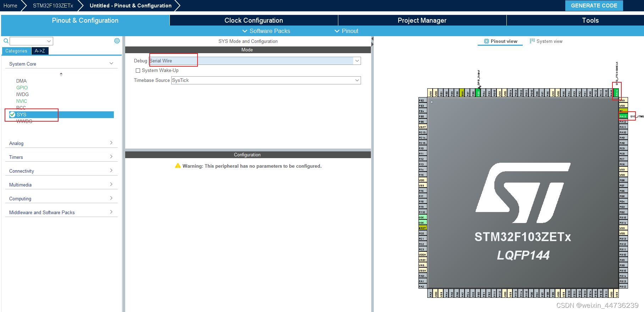Click the PA10 pin on chip
644x312 pixels.
point(623,132)
